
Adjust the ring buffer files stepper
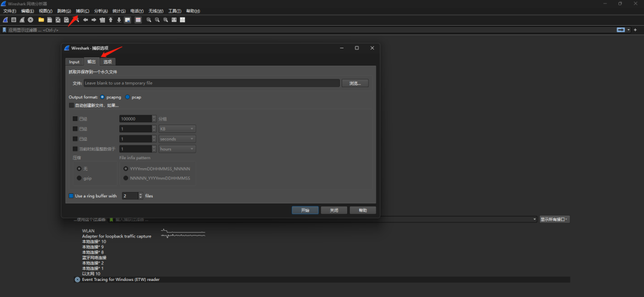(141, 196)
